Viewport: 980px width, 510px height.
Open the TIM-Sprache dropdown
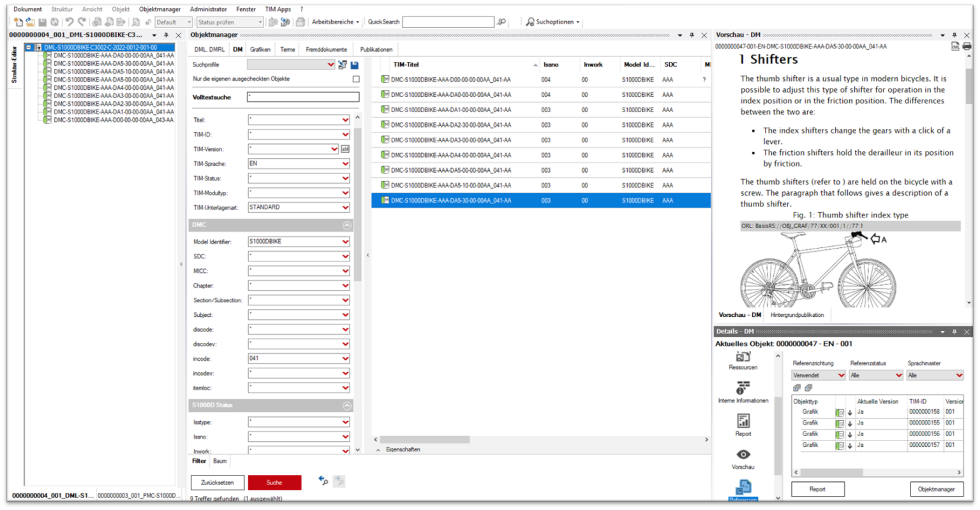pyautogui.click(x=345, y=164)
